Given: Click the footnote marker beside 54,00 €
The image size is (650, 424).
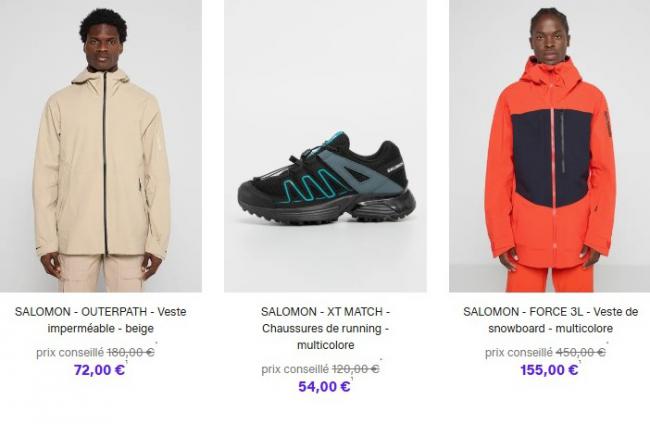Looking at the screenshot, I should click(x=352, y=378).
